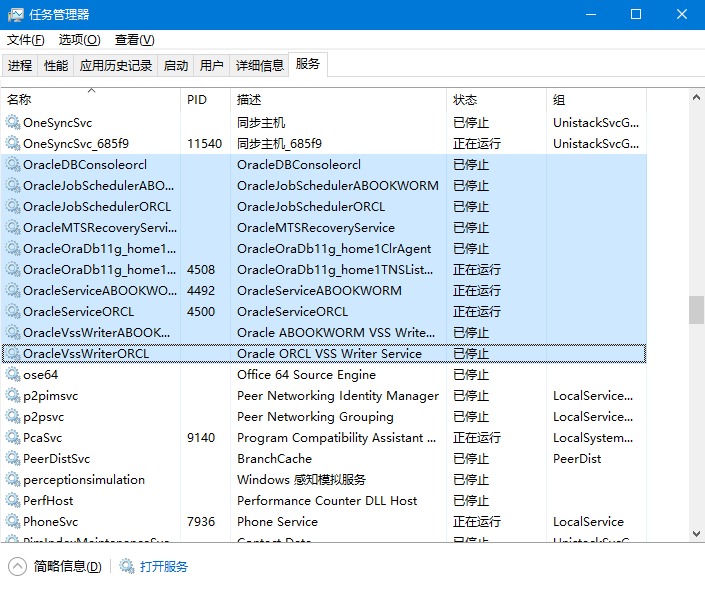Switch to the 应用历史记录 tab

click(116, 66)
